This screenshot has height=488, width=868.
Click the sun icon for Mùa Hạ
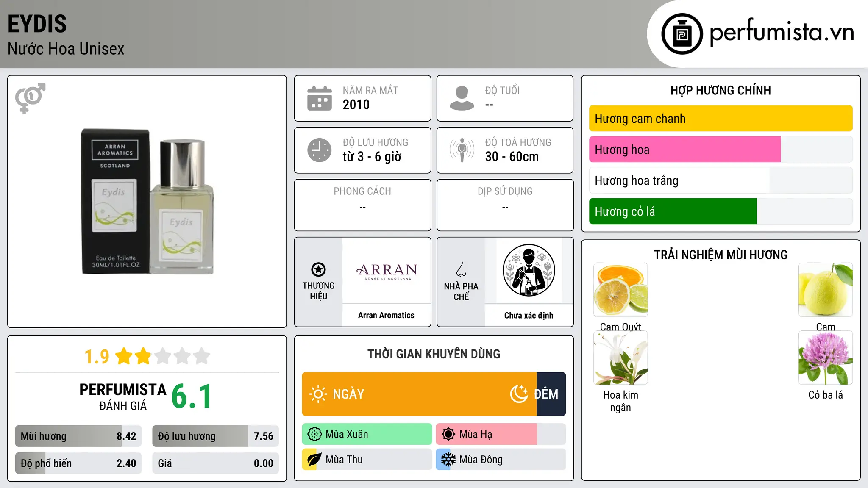point(448,434)
